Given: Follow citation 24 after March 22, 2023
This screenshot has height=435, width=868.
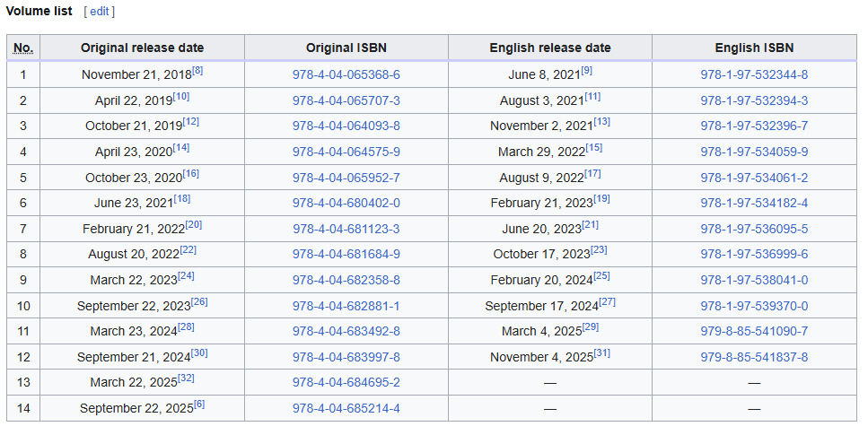Looking at the screenshot, I should click(186, 275).
